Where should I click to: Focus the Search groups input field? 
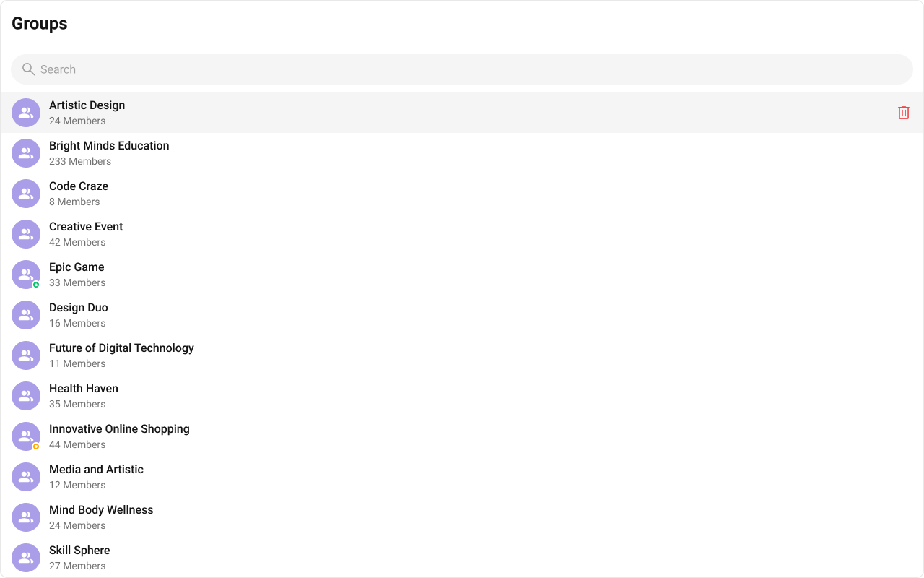pos(462,69)
